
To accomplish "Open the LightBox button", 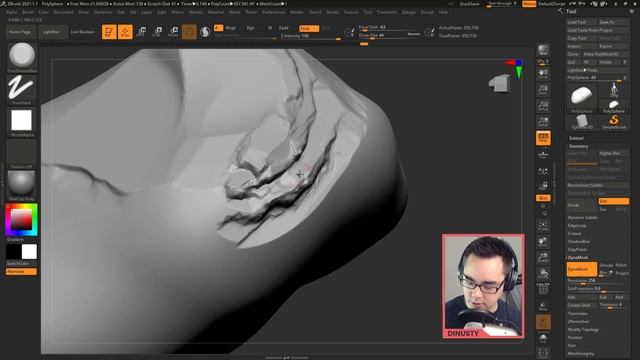I will (53, 32).
